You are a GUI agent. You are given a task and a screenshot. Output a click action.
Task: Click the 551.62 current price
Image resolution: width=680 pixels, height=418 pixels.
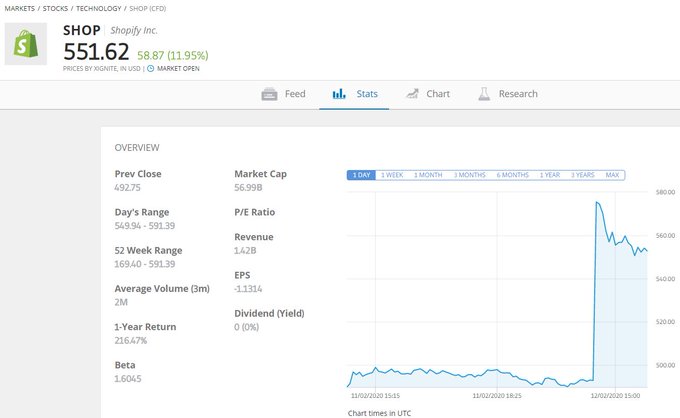pos(96,52)
